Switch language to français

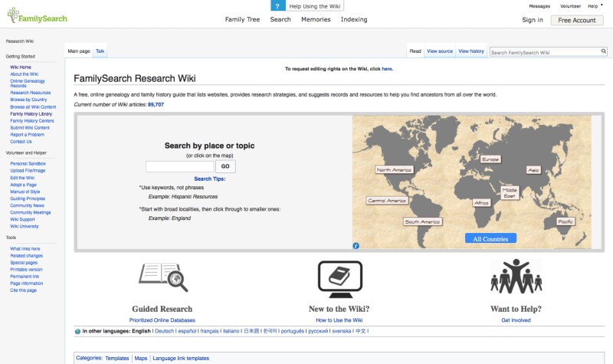(209, 331)
